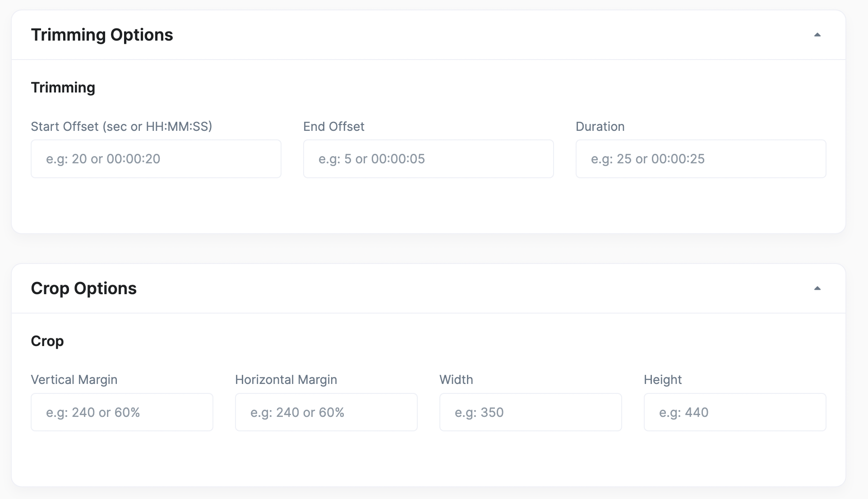Click the Width label text

(x=456, y=380)
